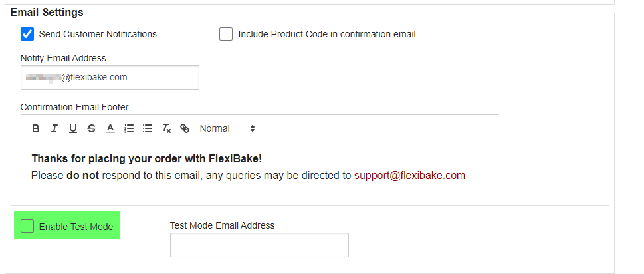Uncheck Send Customer Notifications checkbox
The width and height of the screenshot is (644, 274).
(x=27, y=34)
